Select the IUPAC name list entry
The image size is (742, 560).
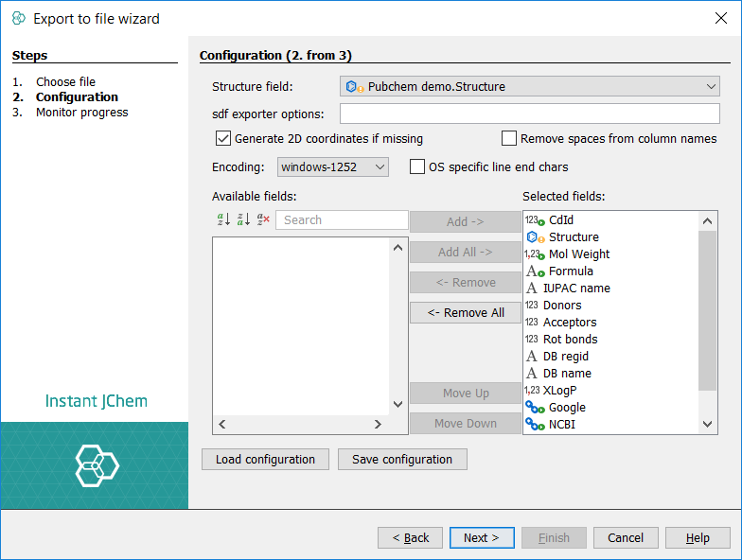click(x=575, y=289)
